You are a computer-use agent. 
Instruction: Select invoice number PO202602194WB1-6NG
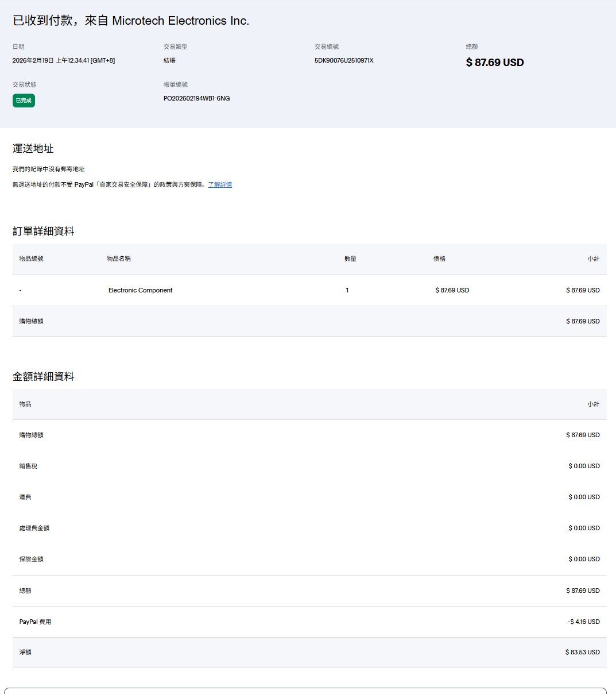coord(196,98)
